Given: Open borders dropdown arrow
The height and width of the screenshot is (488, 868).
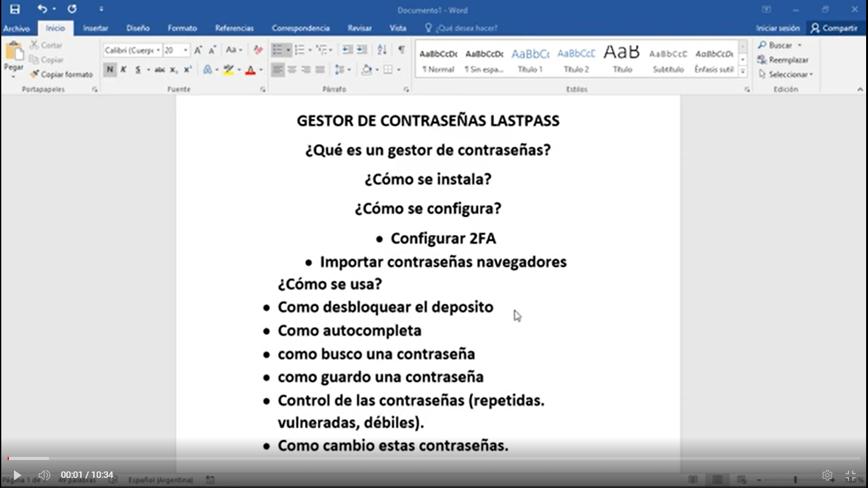Looking at the screenshot, I should pyautogui.click(x=398, y=70).
